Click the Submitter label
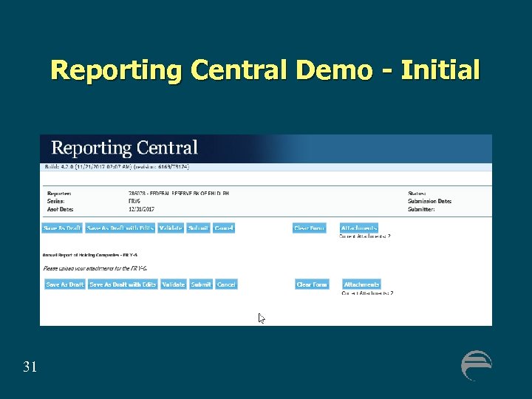 coord(421,209)
